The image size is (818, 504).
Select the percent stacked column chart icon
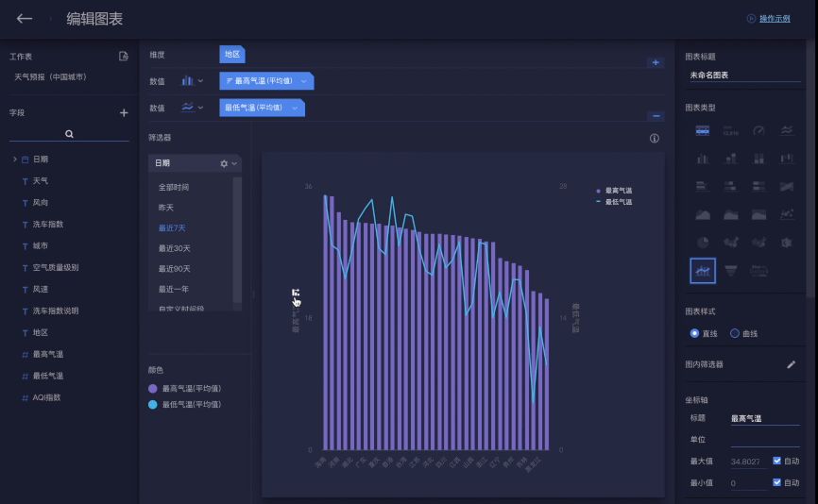(758, 159)
